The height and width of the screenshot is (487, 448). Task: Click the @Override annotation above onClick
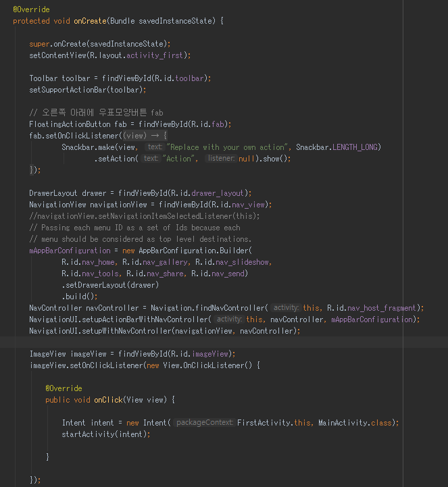64,388
